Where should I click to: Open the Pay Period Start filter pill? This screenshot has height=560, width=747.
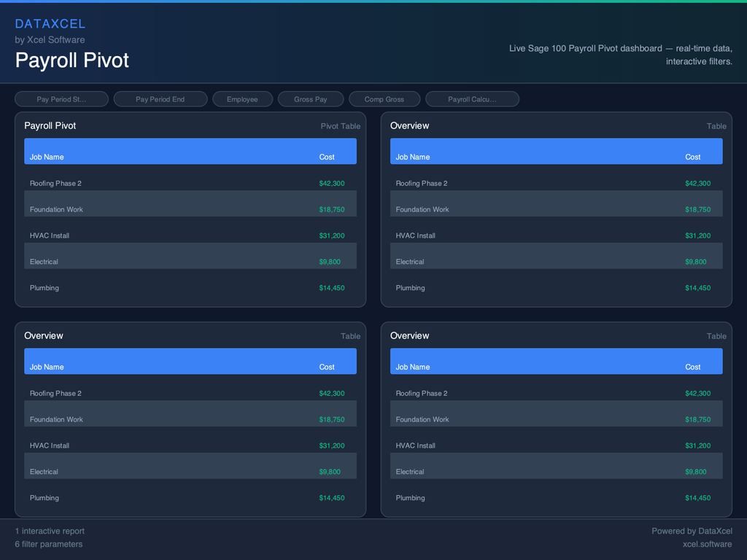(x=61, y=99)
